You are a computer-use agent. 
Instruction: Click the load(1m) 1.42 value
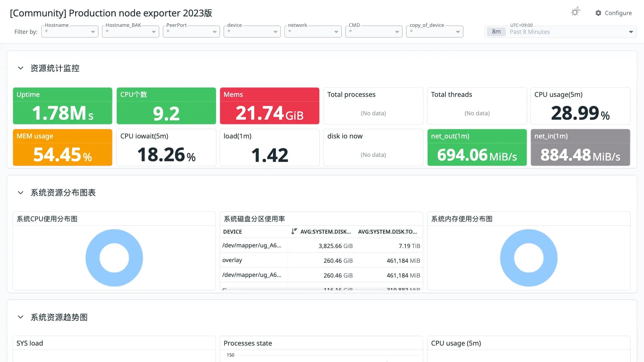(269, 155)
